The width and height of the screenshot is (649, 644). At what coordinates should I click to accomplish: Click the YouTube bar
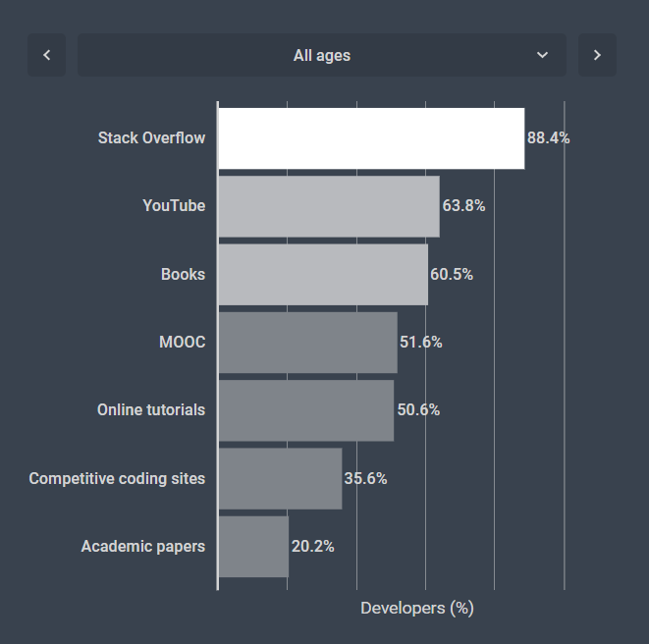328,206
